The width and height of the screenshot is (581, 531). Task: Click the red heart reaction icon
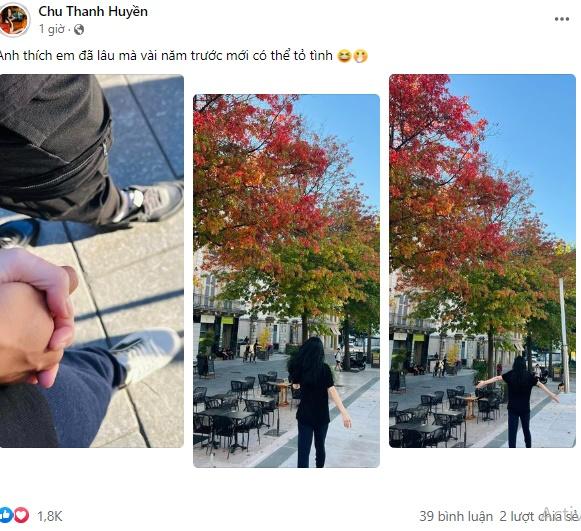click(x=21, y=515)
